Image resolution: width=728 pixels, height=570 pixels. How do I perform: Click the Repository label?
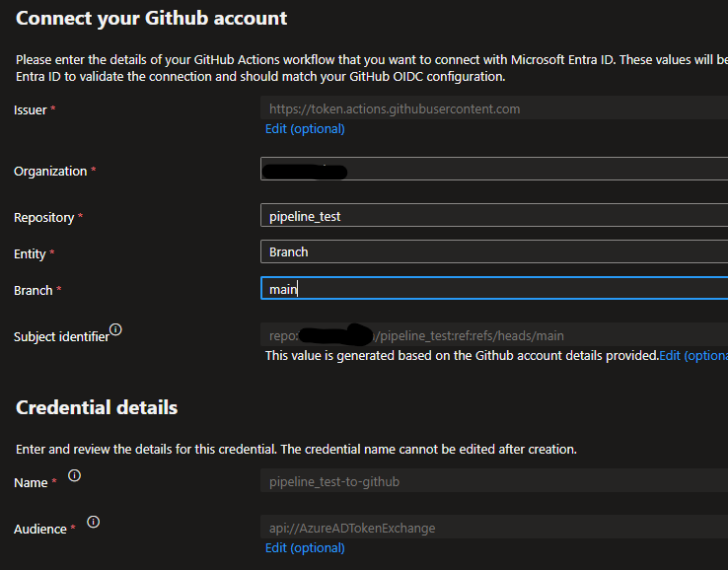[44, 218]
